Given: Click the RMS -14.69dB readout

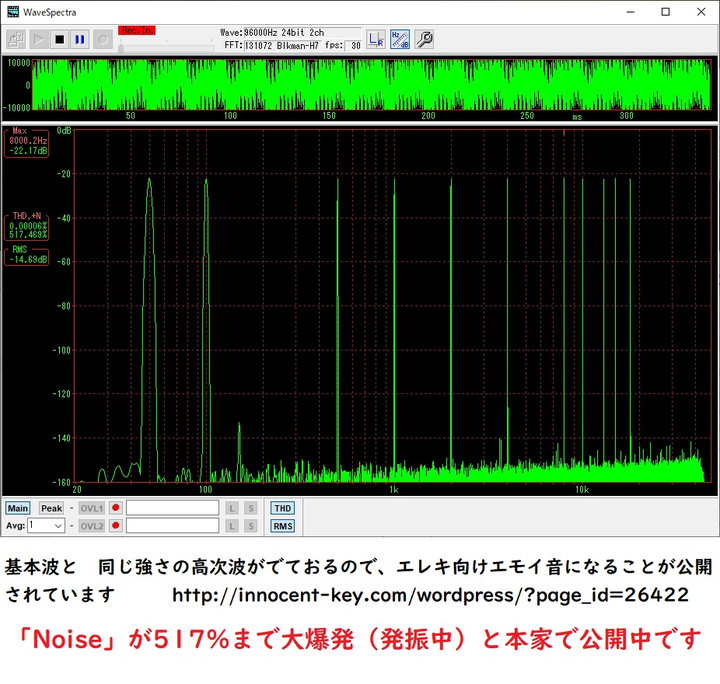Looking at the screenshot, I should [27, 256].
